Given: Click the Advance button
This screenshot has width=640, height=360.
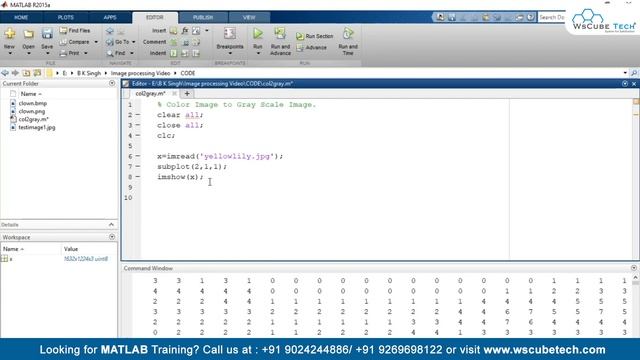Looking at the screenshot, I should tap(311, 48).
